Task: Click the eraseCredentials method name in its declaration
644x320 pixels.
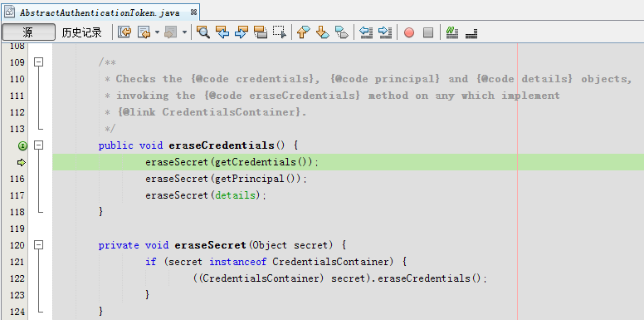Action: [222, 145]
